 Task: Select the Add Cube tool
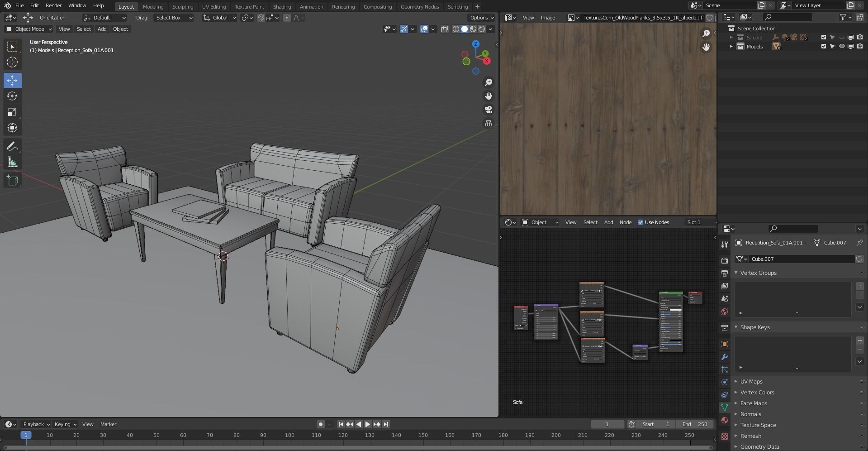[x=12, y=181]
